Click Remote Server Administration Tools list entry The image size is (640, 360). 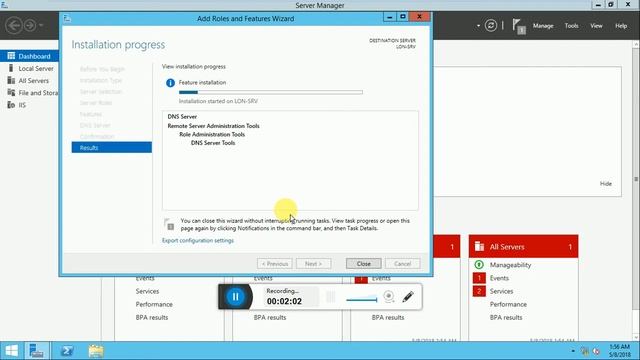click(213, 126)
